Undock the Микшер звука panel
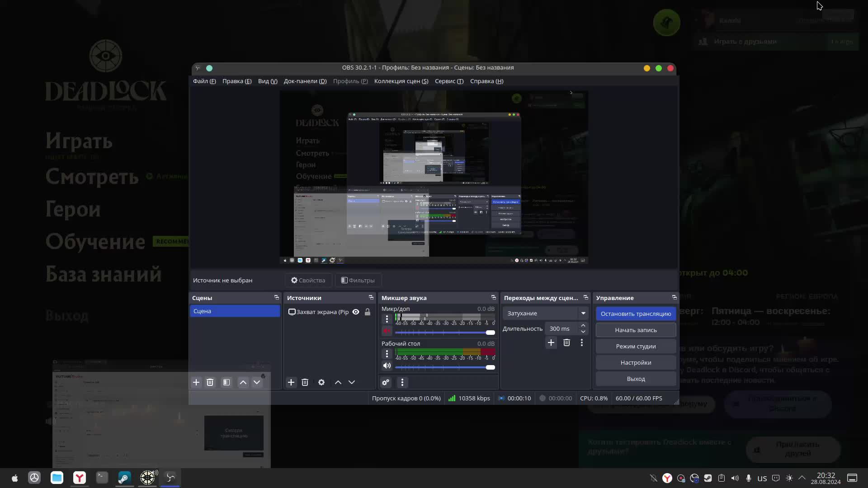This screenshot has width=868, height=488. point(494,297)
